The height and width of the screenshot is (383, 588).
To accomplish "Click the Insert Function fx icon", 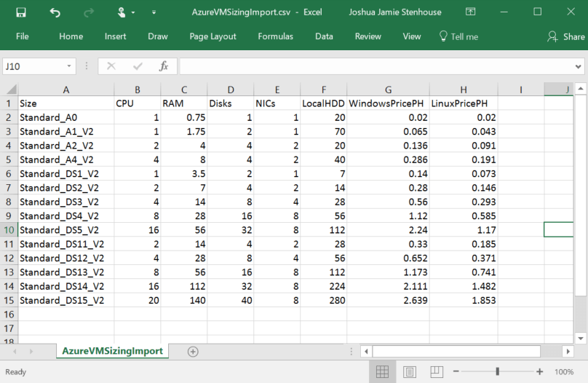I will tap(164, 66).
